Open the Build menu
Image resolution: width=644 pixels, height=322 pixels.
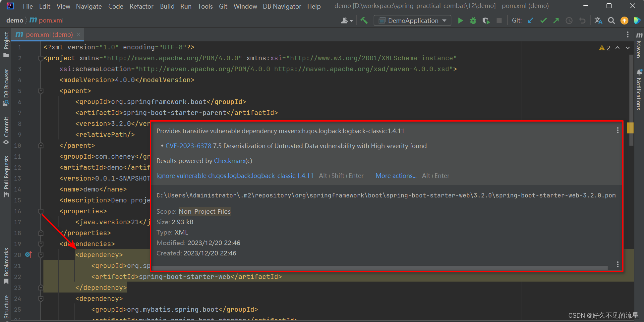(167, 6)
